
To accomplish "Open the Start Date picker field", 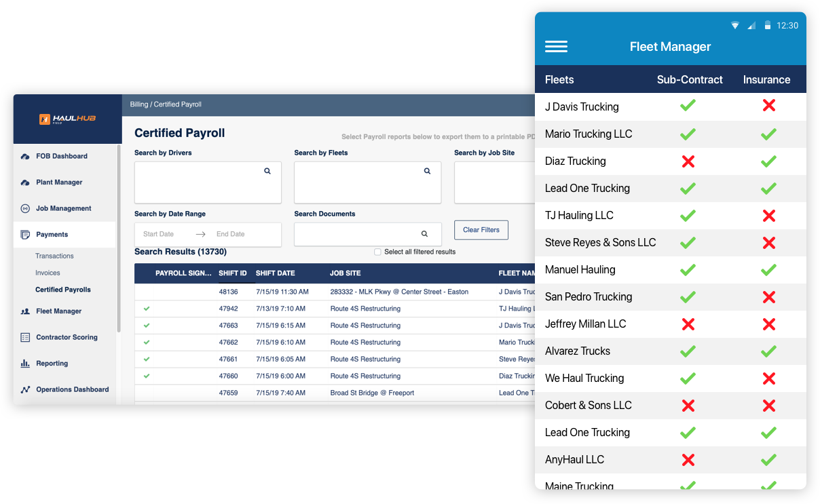I will tap(159, 234).
